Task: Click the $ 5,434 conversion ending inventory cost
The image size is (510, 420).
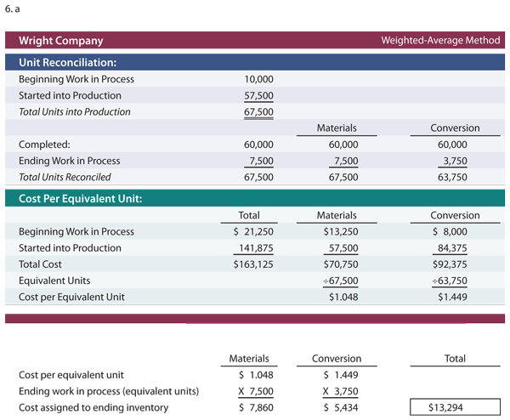Action: pyautogui.click(x=341, y=407)
